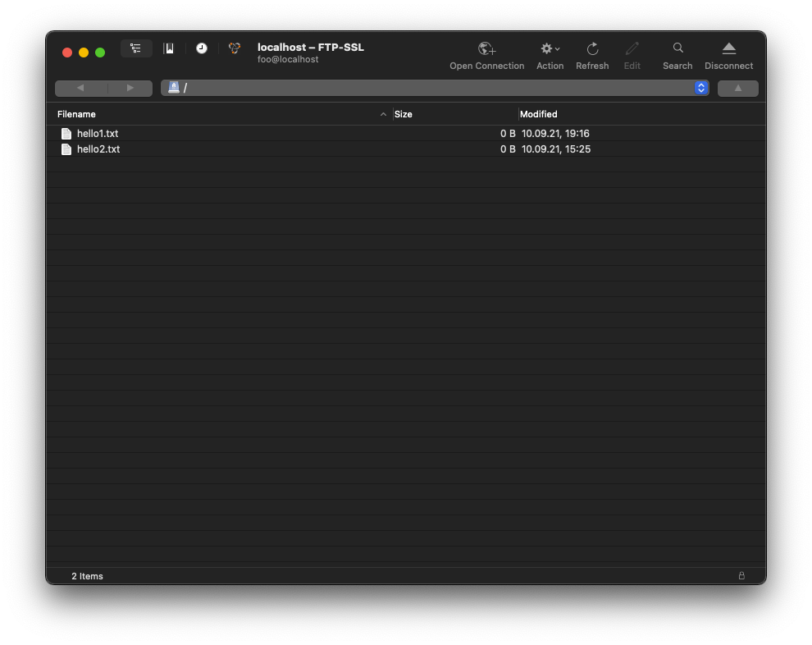Refresh the directory listing

click(592, 49)
